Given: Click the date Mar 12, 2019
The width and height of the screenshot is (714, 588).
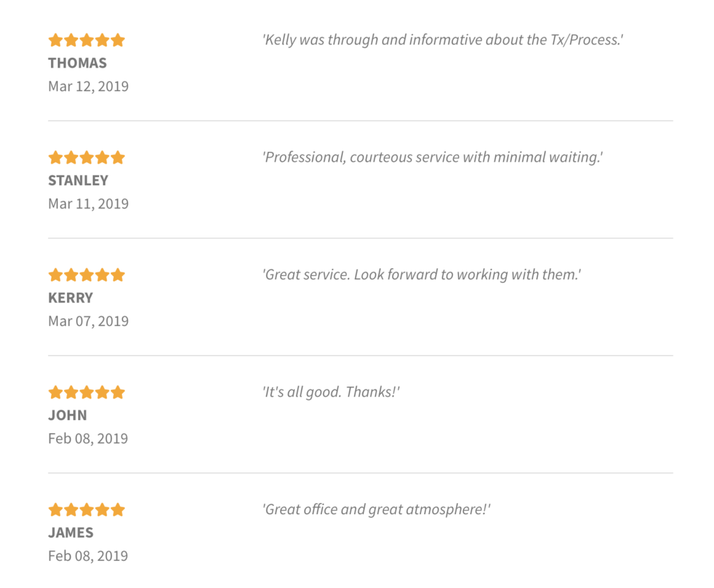Looking at the screenshot, I should tap(89, 86).
